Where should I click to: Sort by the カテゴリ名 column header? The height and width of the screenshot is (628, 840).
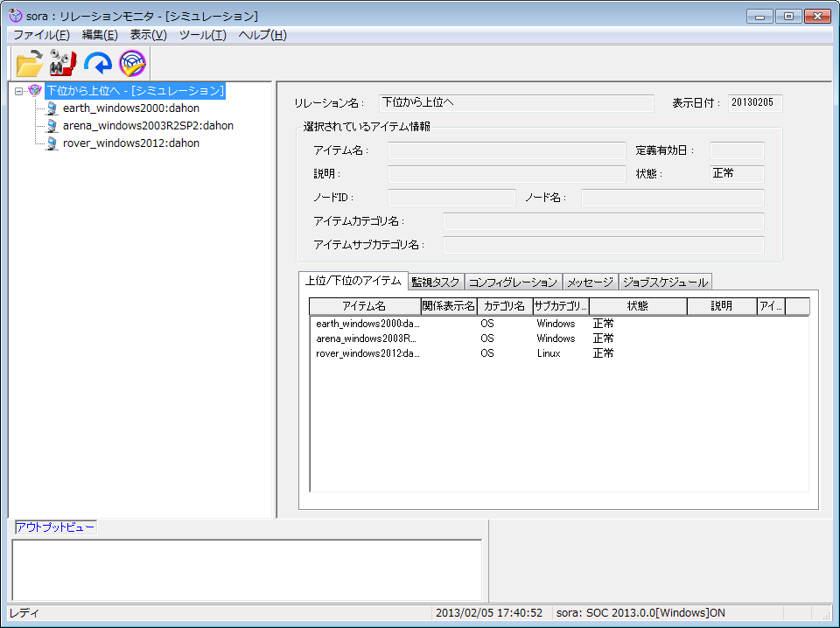pyautogui.click(x=505, y=306)
